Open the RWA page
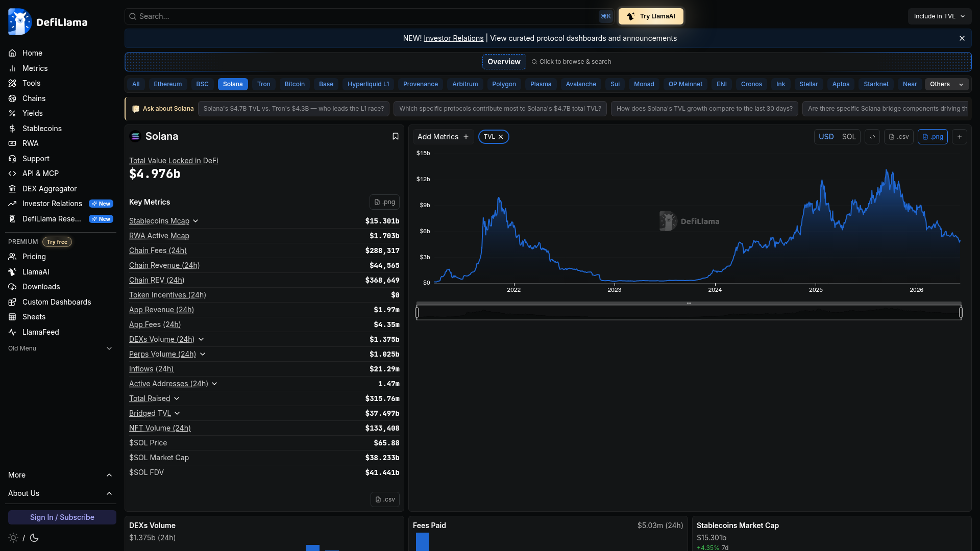 [30, 143]
